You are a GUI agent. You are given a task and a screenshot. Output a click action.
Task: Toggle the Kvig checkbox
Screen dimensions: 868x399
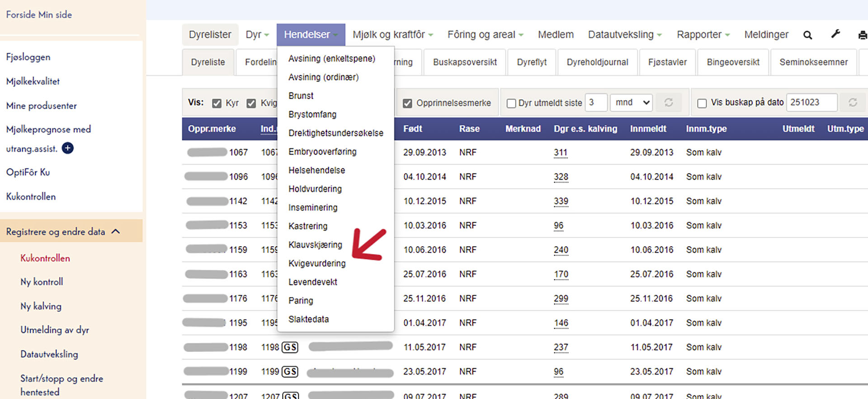(251, 103)
